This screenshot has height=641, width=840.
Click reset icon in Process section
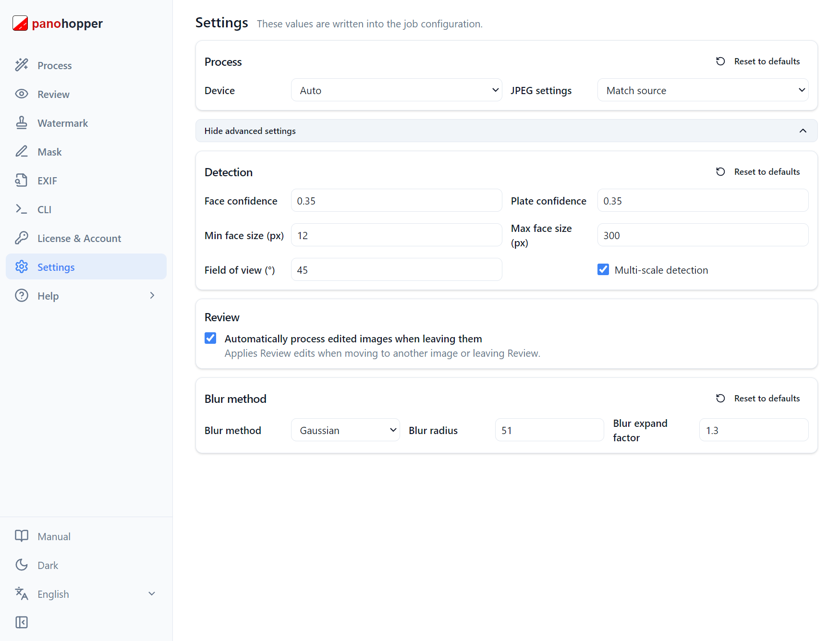[x=720, y=61]
